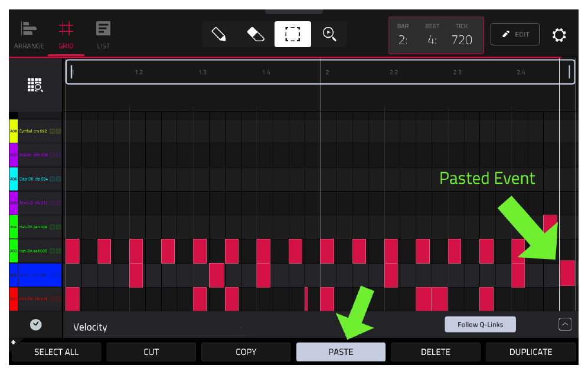588x375 pixels.
Task: Click the loop end handle on the timeline
Action: (569, 71)
